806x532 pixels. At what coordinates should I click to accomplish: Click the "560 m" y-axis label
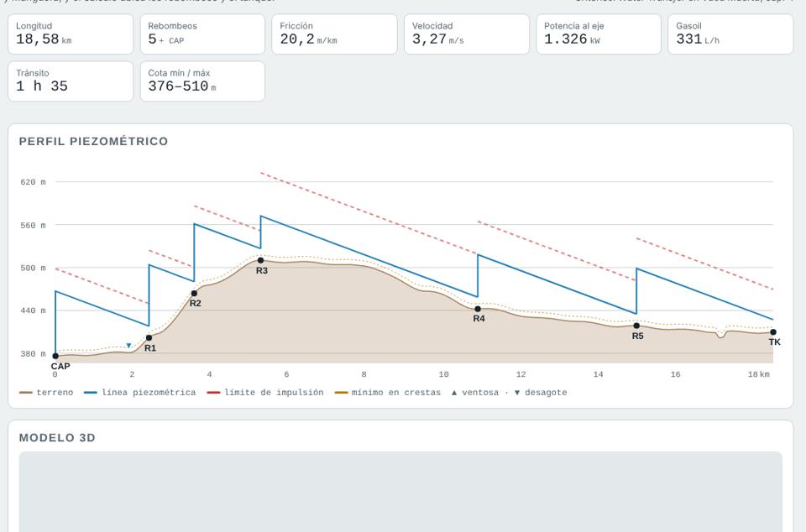click(33, 226)
